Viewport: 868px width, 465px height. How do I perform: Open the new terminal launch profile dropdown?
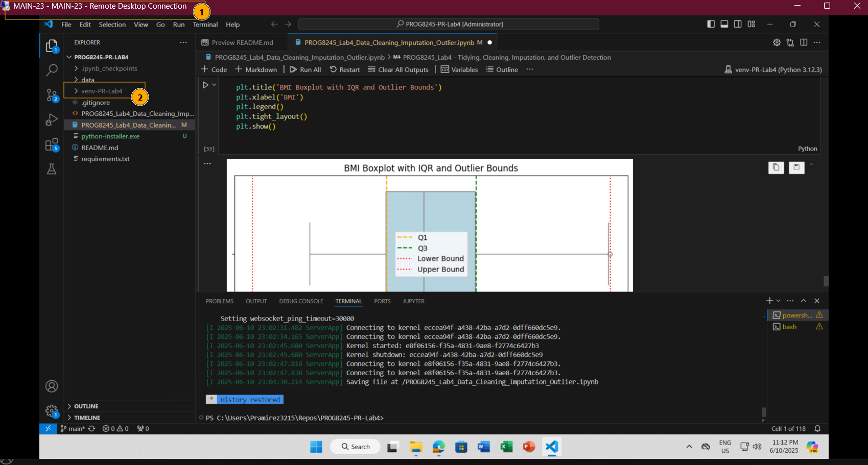[x=779, y=301]
